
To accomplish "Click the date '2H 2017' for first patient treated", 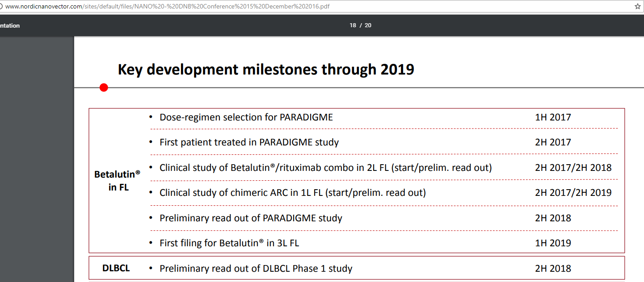I will 553,142.
